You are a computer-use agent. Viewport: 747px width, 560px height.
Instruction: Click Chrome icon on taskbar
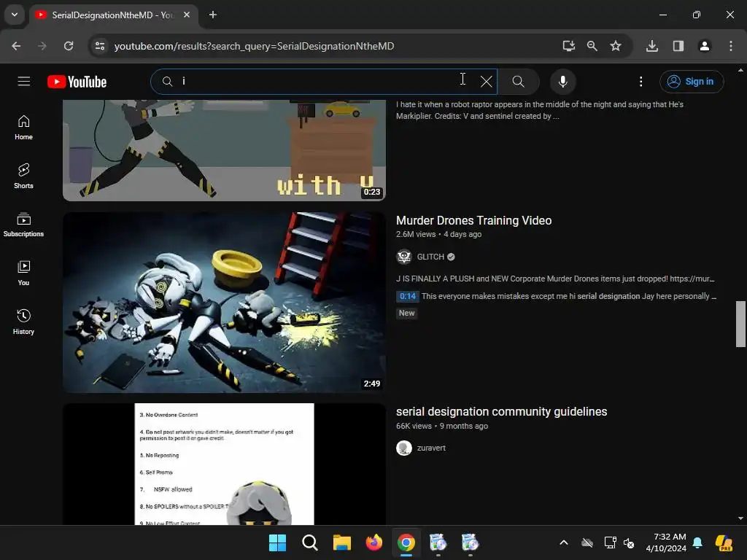406,542
